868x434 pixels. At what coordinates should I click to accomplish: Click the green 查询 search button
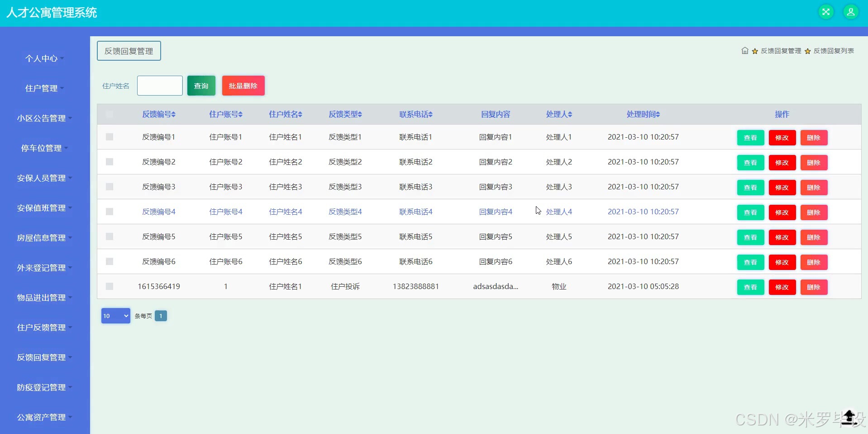[x=201, y=86]
